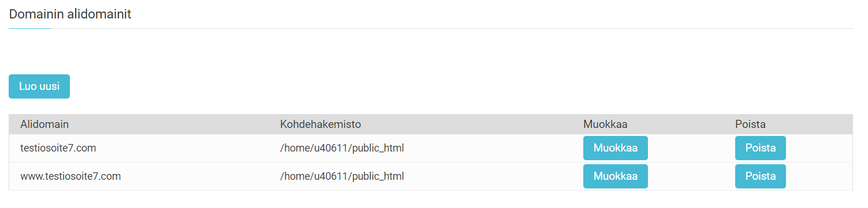The width and height of the screenshot is (868, 208).
Task: Open Muokkaa for www.testiosoite7.com
Action: pyautogui.click(x=616, y=176)
